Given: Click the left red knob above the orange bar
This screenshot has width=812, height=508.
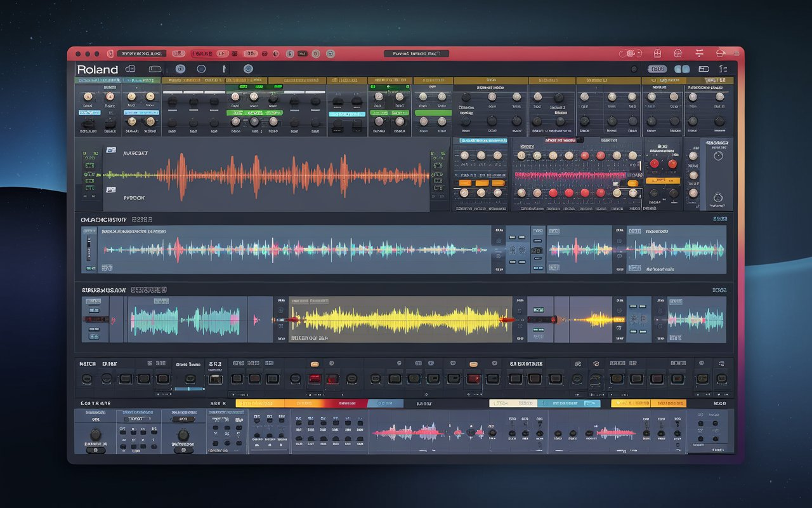Looking at the screenshot, I should [x=655, y=164].
